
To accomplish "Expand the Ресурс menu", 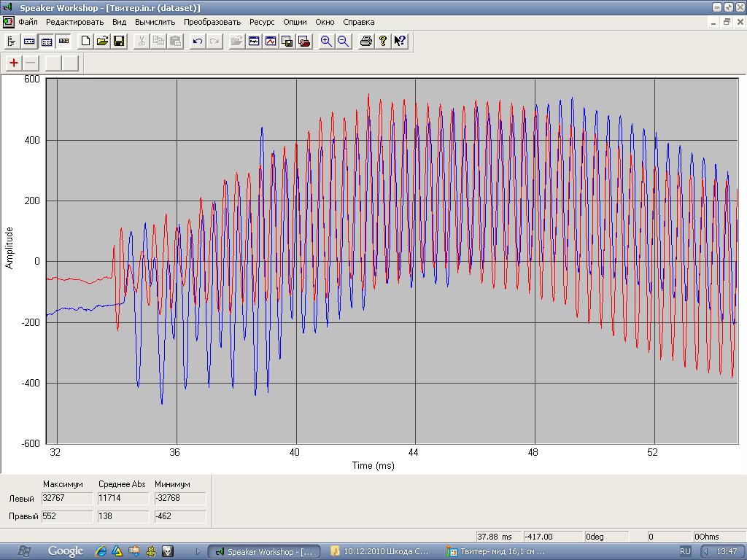I will [262, 22].
